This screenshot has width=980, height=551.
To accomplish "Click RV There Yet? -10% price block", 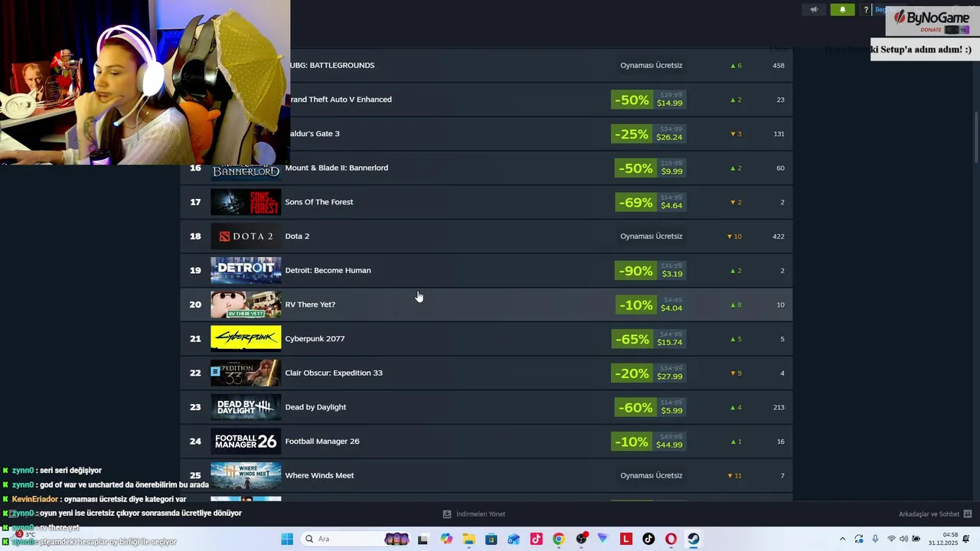I will pyautogui.click(x=650, y=305).
